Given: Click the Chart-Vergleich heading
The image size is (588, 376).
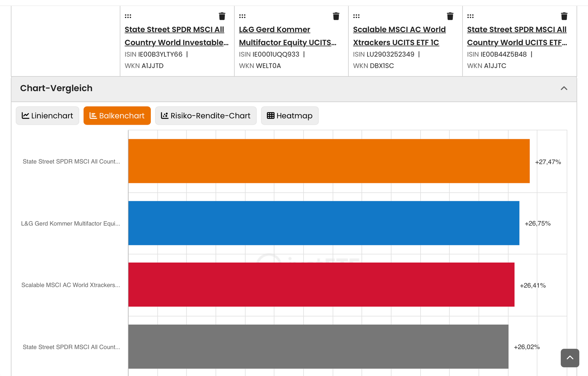Looking at the screenshot, I should 56,88.
